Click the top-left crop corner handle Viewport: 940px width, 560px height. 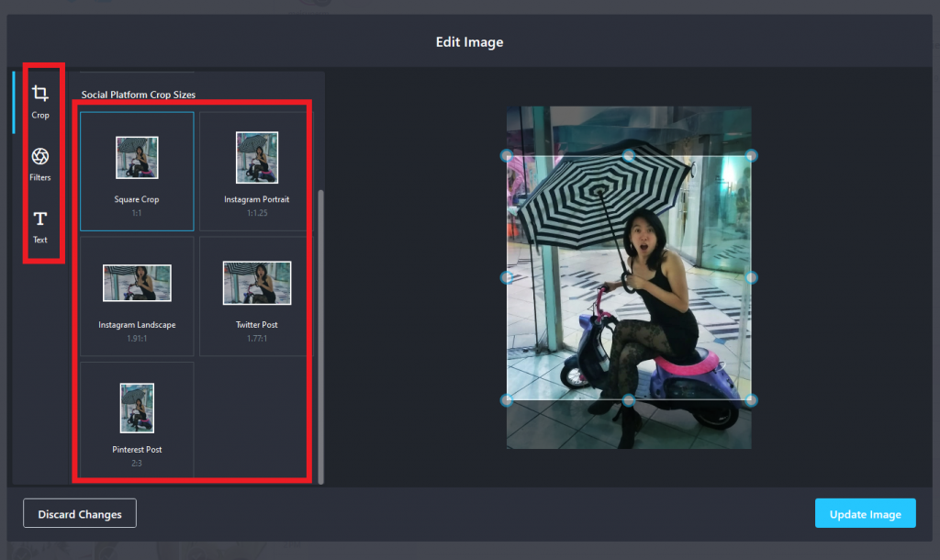click(x=507, y=156)
